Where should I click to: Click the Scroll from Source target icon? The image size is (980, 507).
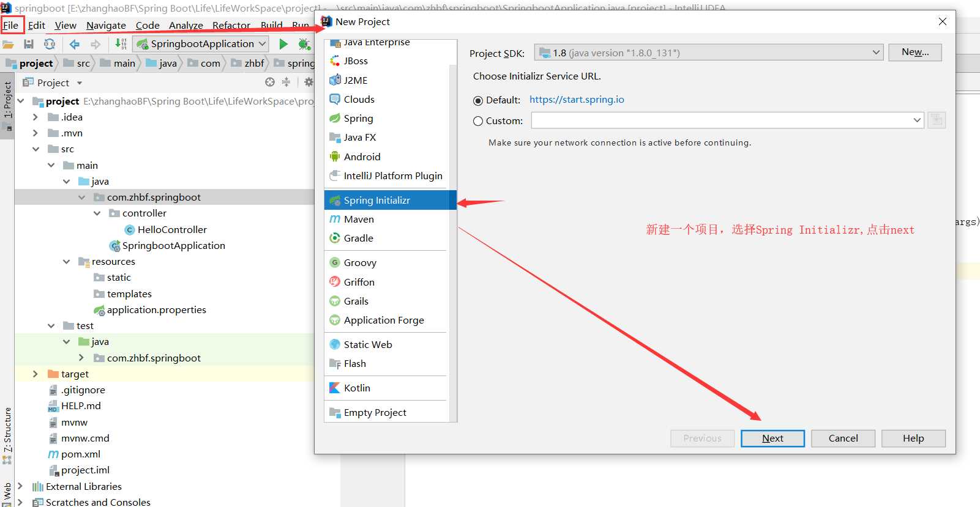pos(270,82)
